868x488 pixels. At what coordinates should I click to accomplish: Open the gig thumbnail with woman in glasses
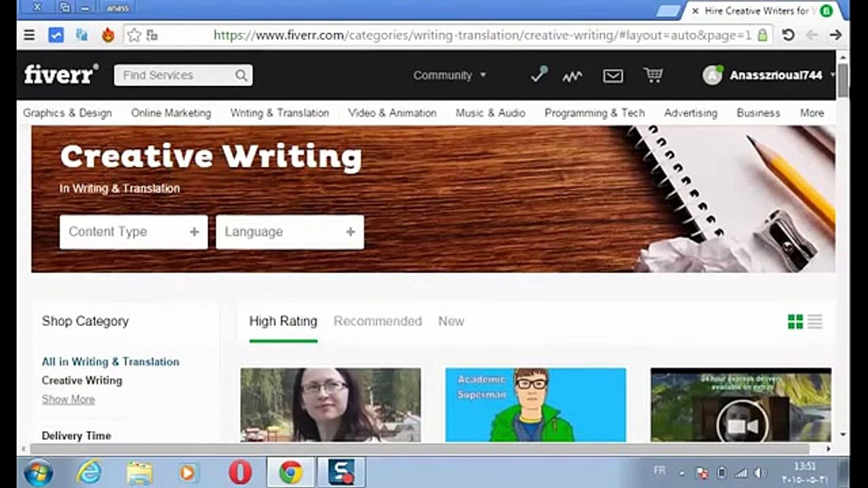[x=330, y=405]
